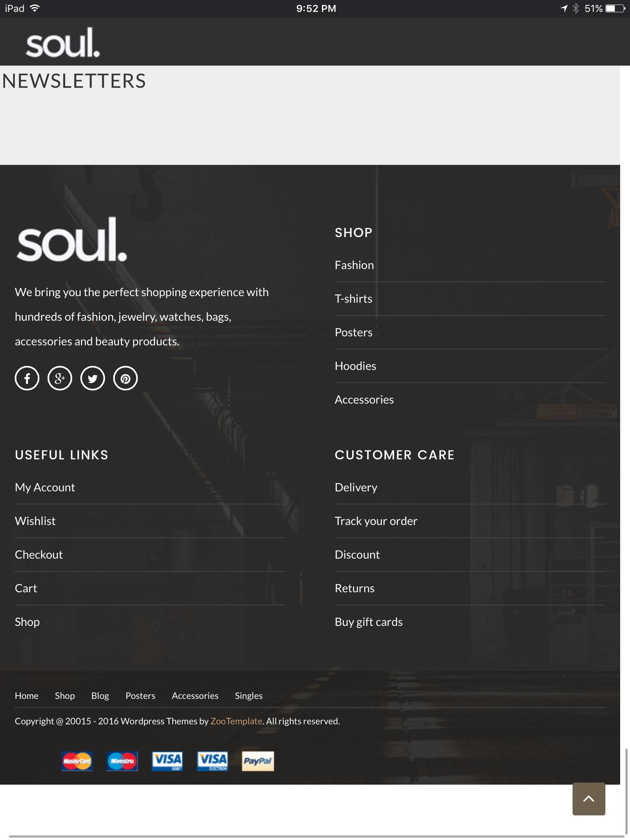Image resolution: width=630 pixels, height=840 pixels.
Task: Open the Facebook social icon
Action: pos(27,378)
